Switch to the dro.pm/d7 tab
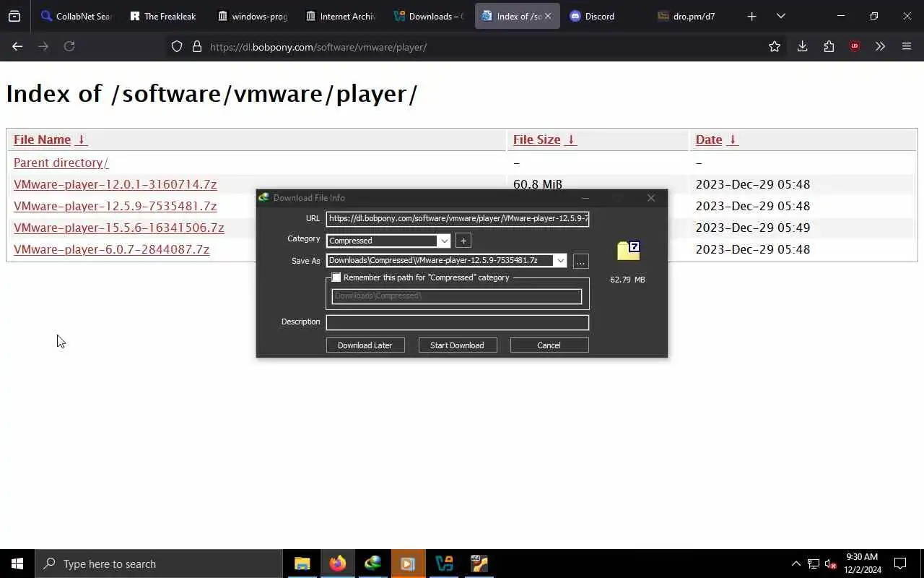 tap(692, 16)
